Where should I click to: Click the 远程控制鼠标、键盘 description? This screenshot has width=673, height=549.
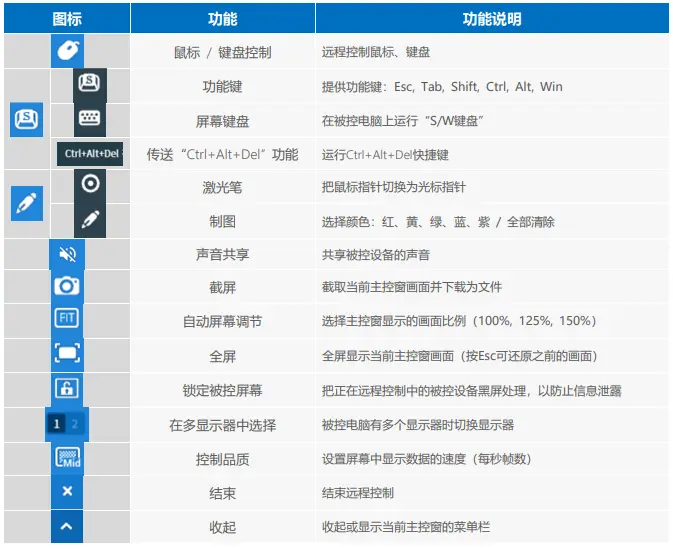click(376, 52)
